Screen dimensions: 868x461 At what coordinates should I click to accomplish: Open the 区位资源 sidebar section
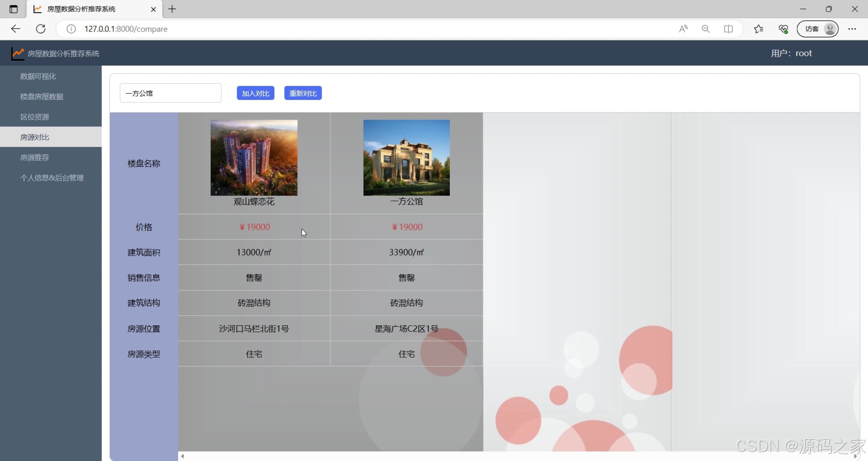[35, 117]
